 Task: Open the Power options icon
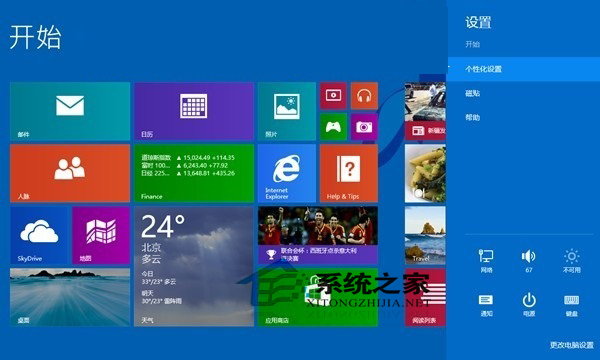(529, 305)
